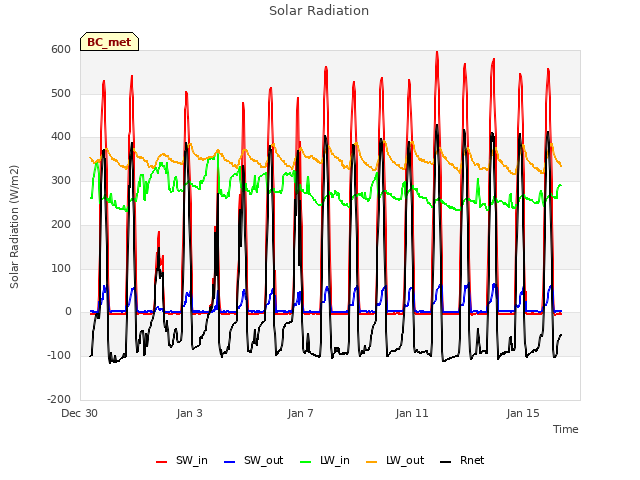640x480 pixels.
Task: Click the orange LW_out legend swatch
Action: tap(372, 462)
